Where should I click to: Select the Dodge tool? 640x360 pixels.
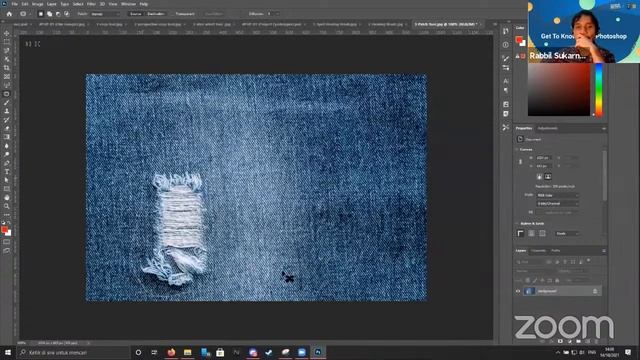pyautogui.click(x=7, y=154)
